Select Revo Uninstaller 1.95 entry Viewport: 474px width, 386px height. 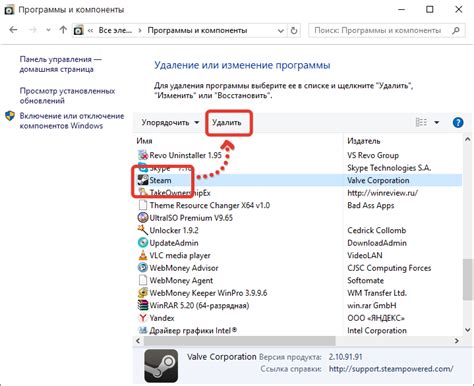(185, 155)
